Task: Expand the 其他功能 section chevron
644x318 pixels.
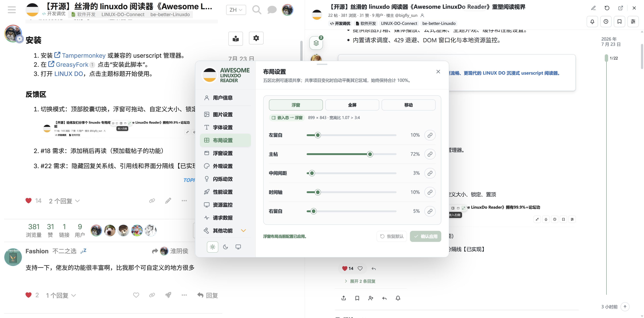Action: [243, 230]
